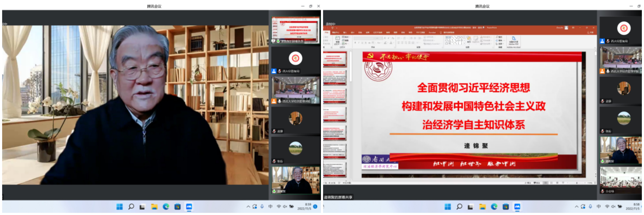Screen dimensions: 644x215
Task: Adjust the PowerPoint zoom slider in status bar
Action: (577, 183)
